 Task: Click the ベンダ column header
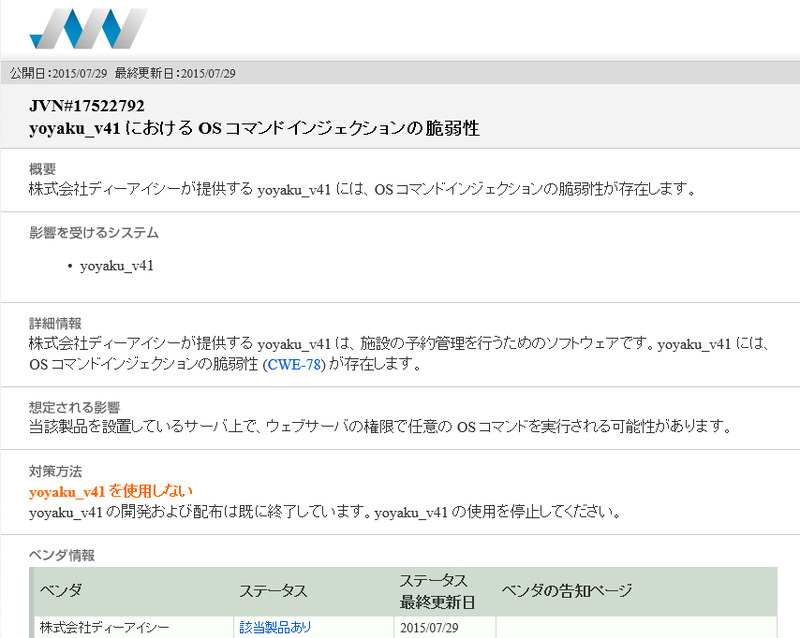pos(61,591)
